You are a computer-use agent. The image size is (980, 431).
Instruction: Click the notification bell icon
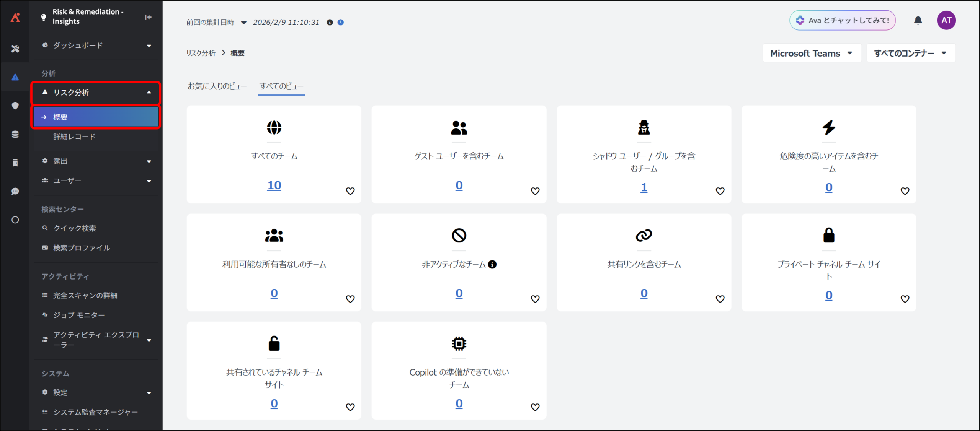(918, 20)
